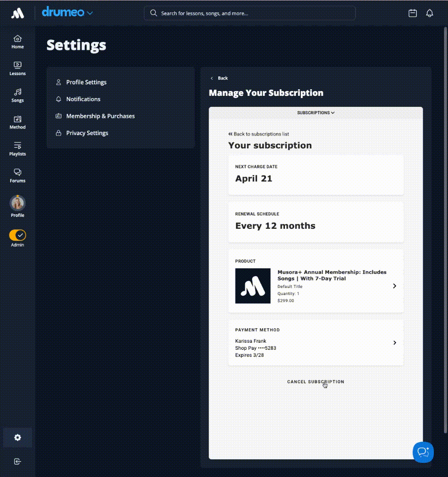This screenshot has height=477, width=448.
Task: Open Lessons from the sidebar
Action: [18, 68]
